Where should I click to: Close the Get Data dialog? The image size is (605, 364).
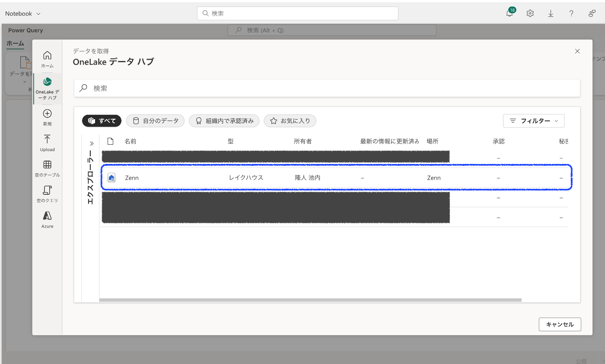click(577, 51)
